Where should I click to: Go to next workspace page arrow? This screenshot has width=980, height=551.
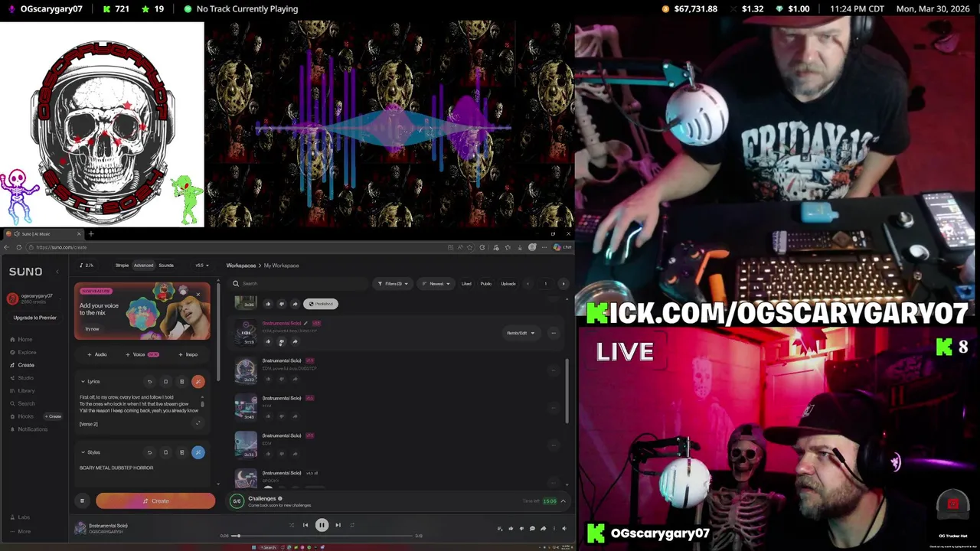pos(563,284)
